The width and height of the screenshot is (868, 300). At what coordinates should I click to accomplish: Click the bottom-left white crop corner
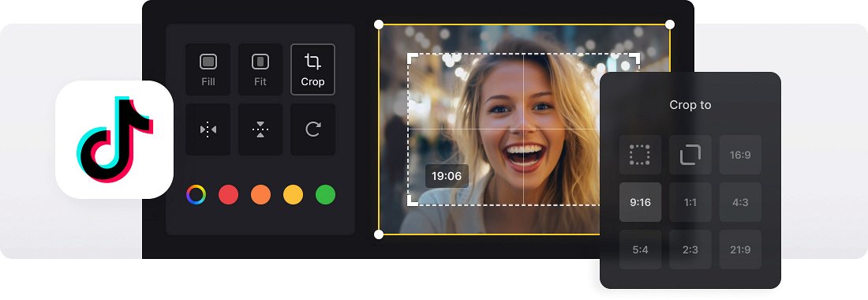tap(413, 201)
